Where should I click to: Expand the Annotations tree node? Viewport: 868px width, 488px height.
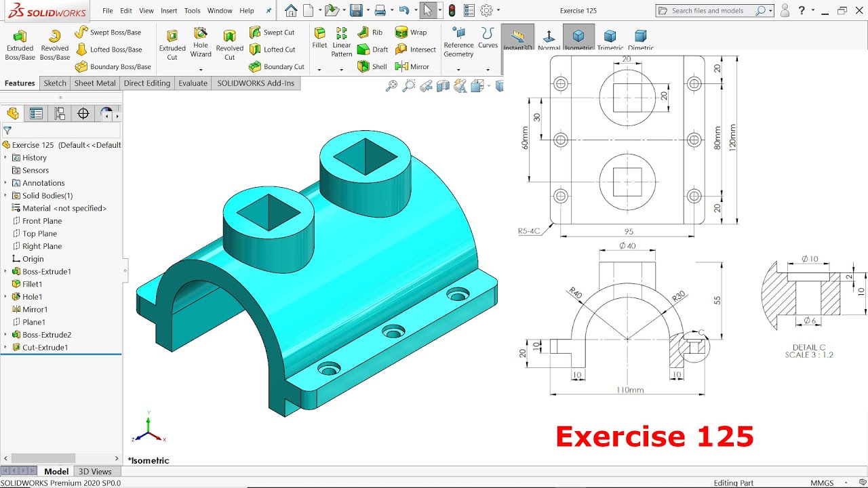point(5,183)
